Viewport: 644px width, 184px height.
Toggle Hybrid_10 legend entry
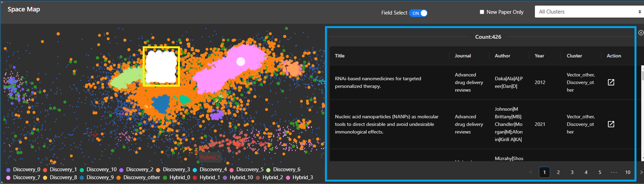[x=237, y=177]
